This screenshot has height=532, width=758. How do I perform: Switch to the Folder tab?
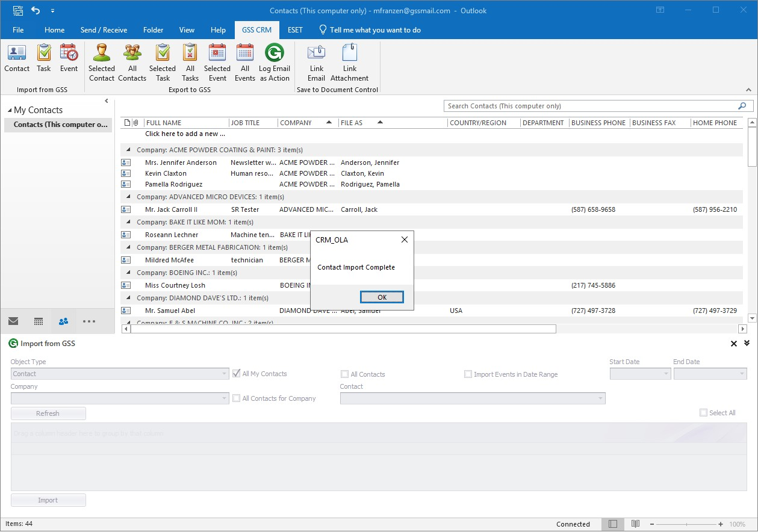click(153, 29)
